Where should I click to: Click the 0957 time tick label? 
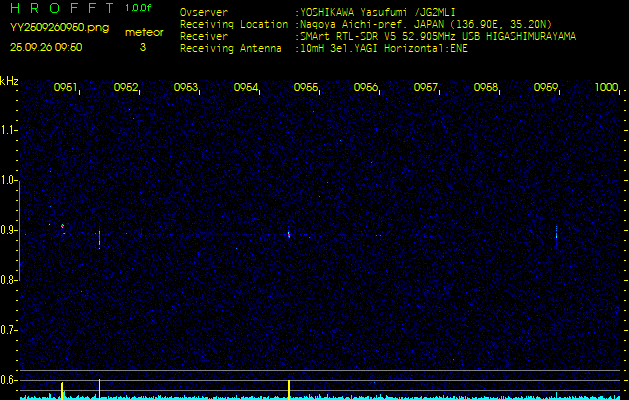(x=425, y=87)
